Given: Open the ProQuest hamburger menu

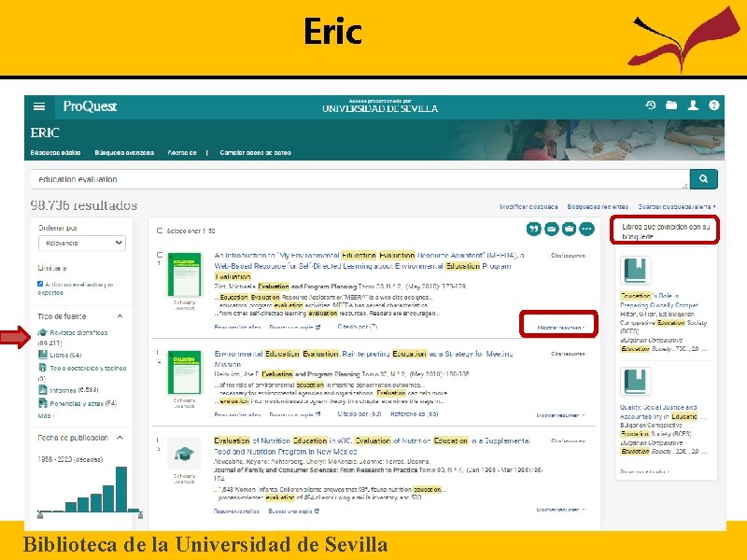Looking at the screenshot, I should point(39,106).
